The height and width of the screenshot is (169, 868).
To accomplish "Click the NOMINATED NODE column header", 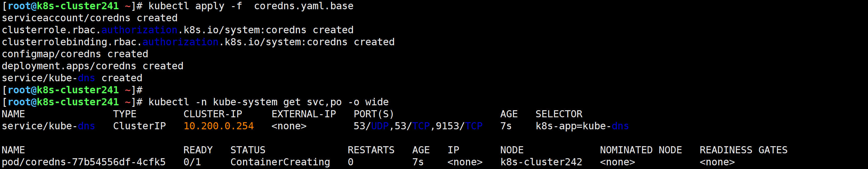I will click(640, 150).
